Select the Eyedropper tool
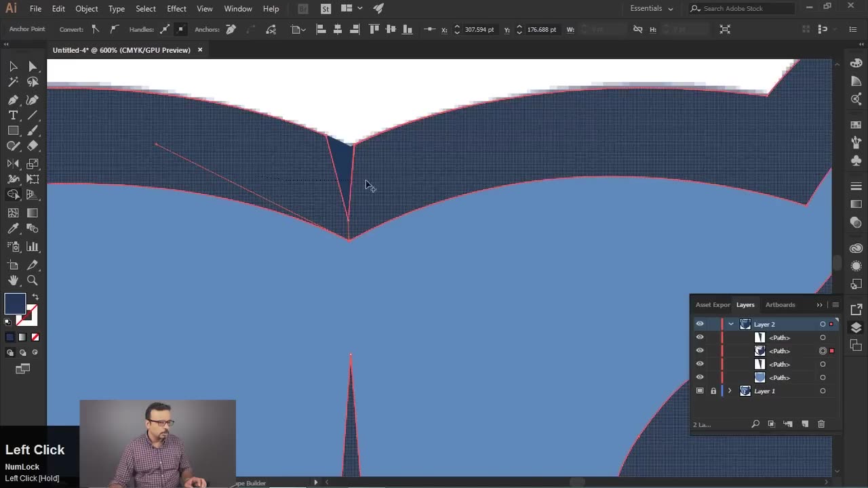 pyautogui.click(x=13, y=229)
